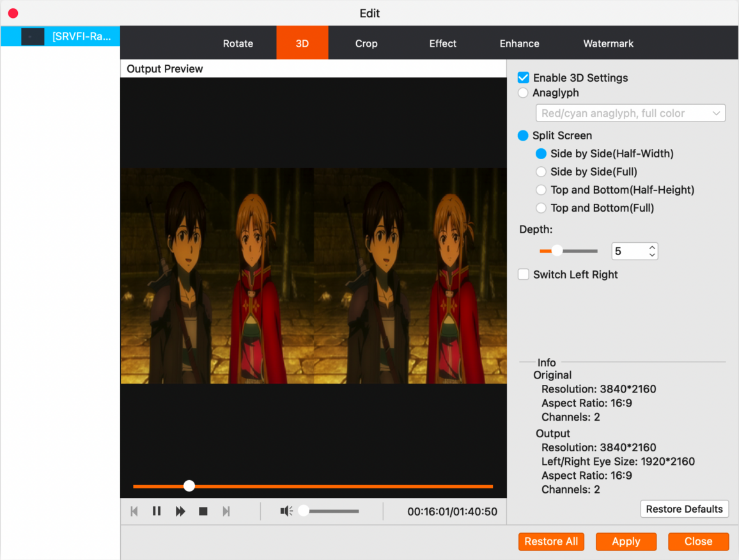This screenshot has width=739, height=560.
Task: Skip to next frame icon
Action: 226,511
